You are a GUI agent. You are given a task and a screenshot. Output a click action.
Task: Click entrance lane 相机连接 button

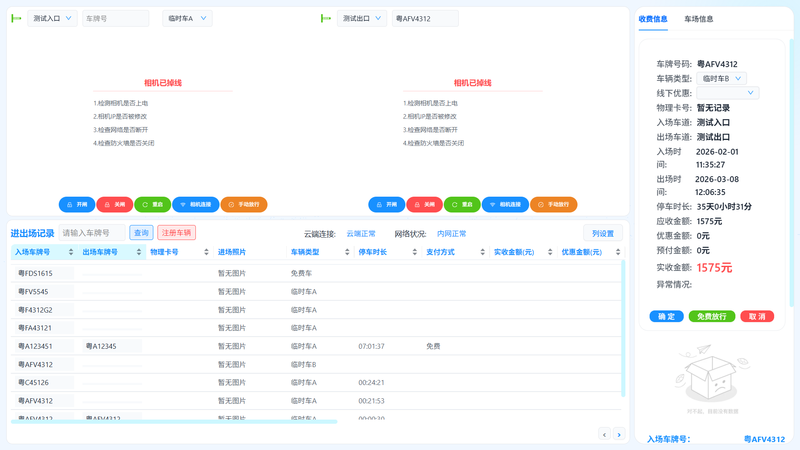(196, 205)
